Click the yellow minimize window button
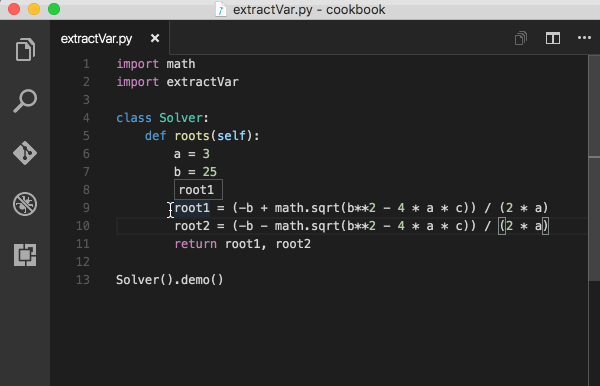 (34, 9)
